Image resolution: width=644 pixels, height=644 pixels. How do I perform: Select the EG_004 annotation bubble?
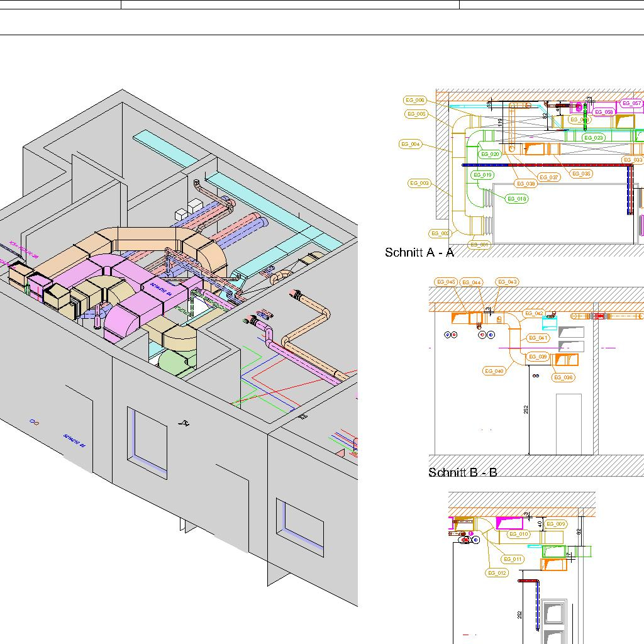(410, 145)
